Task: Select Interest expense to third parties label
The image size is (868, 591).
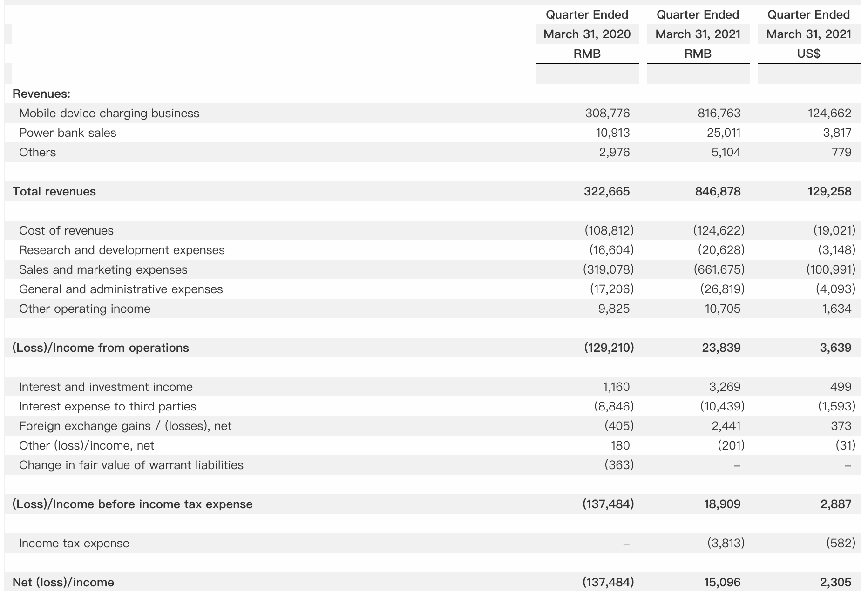Action: (x=108, y=406)
